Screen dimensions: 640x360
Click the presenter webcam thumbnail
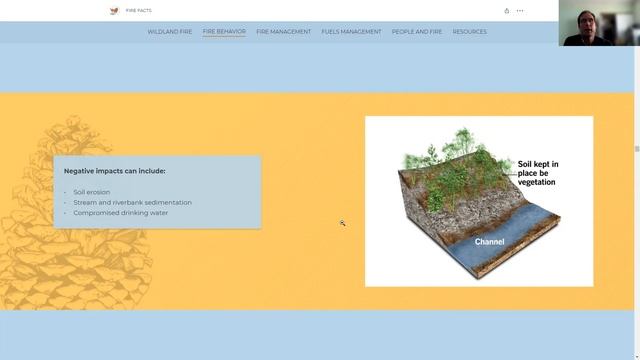pyautogui.click(x=599, y=23)
